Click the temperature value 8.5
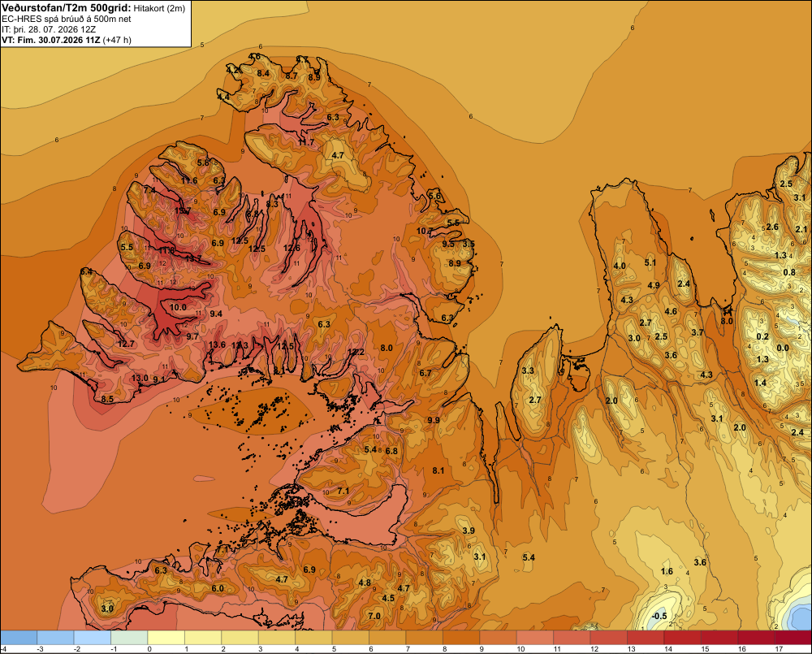Screen dimensions: 812x654 [107, 399]
